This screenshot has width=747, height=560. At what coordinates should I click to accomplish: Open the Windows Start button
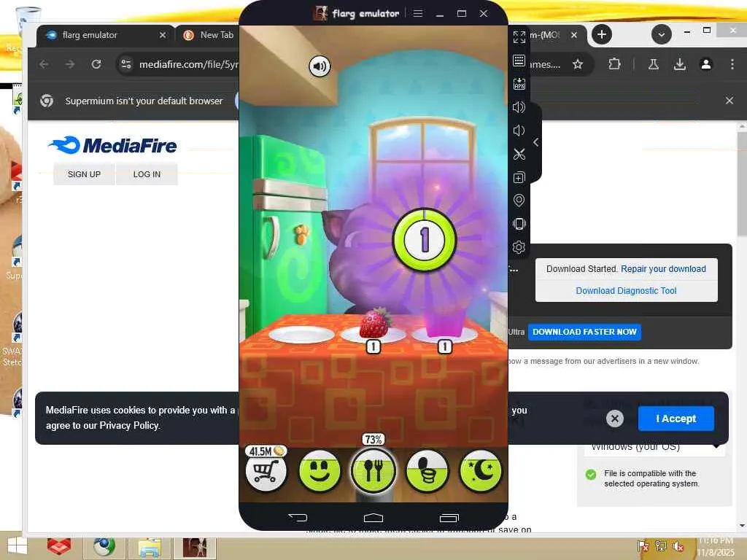[17, 545]
